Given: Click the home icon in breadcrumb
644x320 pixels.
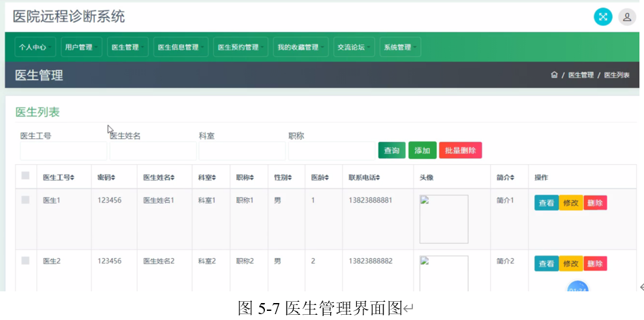Looking at the screenshot, I should [554, 75].
